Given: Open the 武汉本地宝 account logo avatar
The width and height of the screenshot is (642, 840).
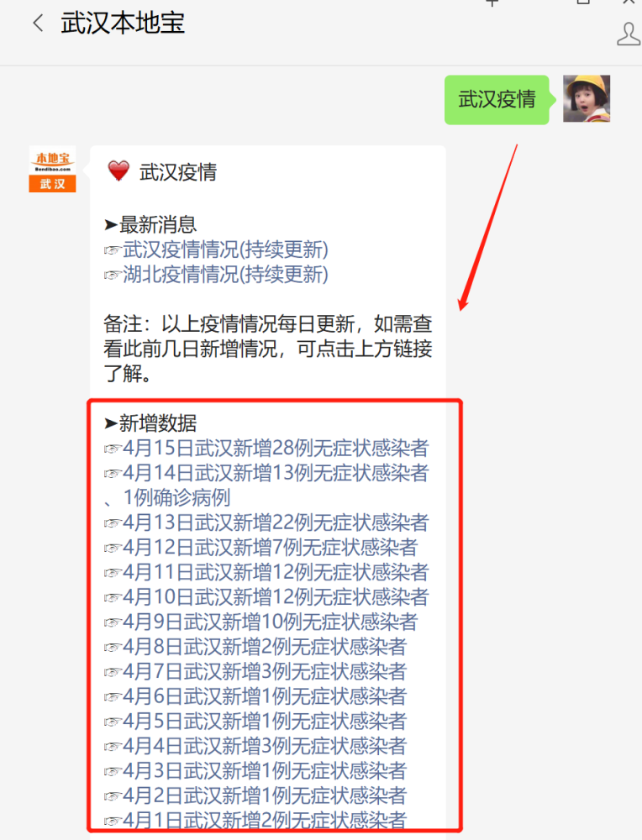Looking at the screenshot, I should (x=52, y=169).
